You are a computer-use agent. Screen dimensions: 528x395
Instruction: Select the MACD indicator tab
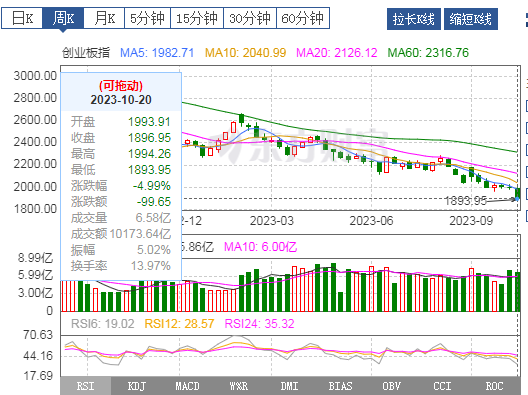(188, 386)
